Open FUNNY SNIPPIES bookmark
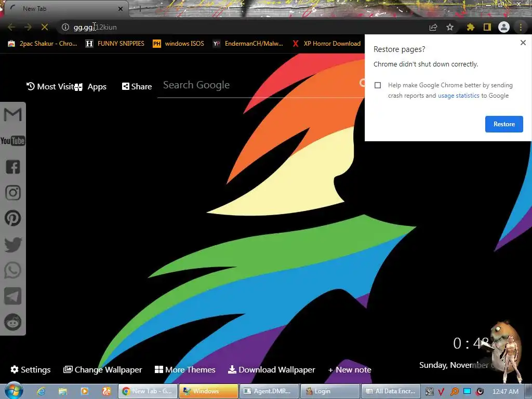The width and height of the screenshot is (532, 399). 115,44
